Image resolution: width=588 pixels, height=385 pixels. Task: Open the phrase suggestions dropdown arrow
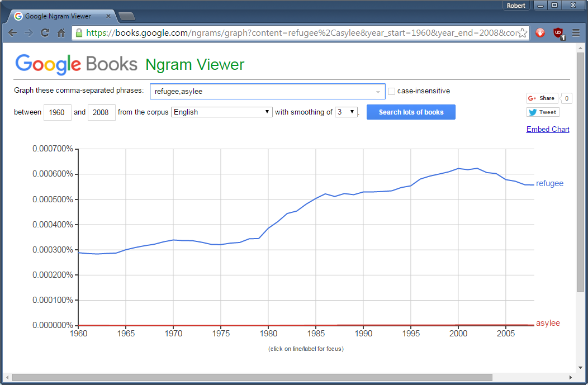[x=378, y=92]
